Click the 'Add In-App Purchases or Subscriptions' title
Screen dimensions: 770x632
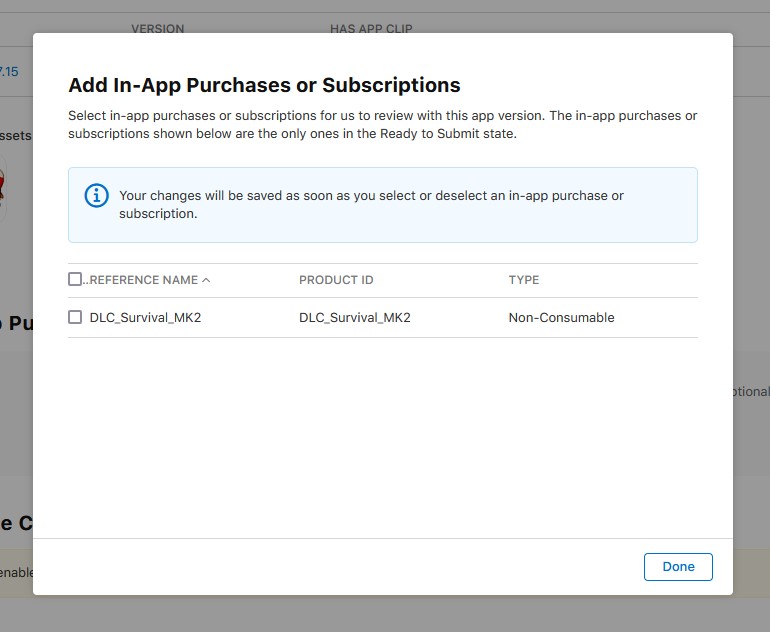pyautogui.click(x=264, y=85)
